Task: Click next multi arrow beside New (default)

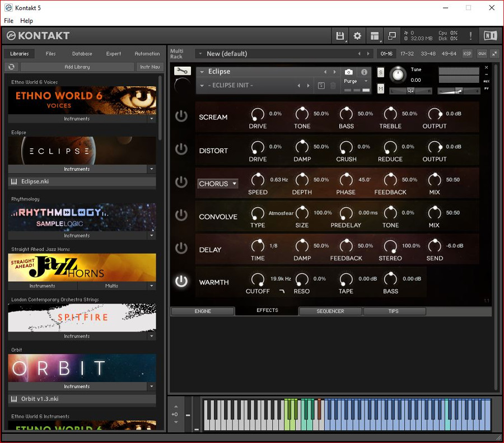Action: (x=368, y=54)
